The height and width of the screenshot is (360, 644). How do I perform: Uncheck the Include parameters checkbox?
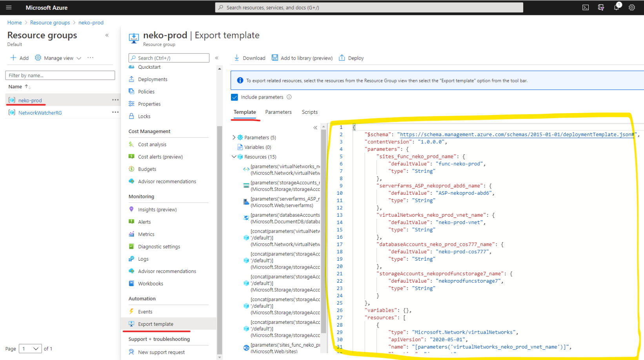click(x=234, y=97)
